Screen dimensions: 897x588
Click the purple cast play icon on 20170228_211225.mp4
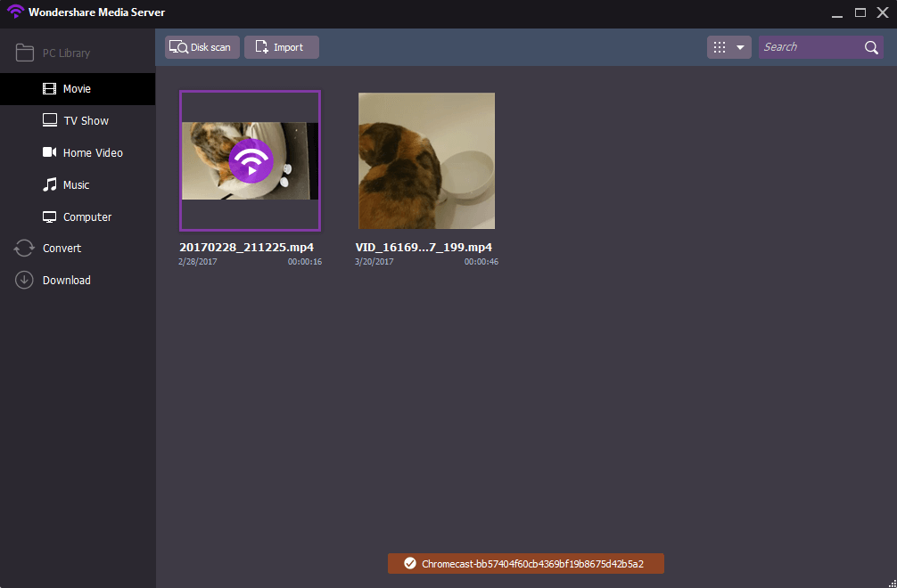coord(251,160)
